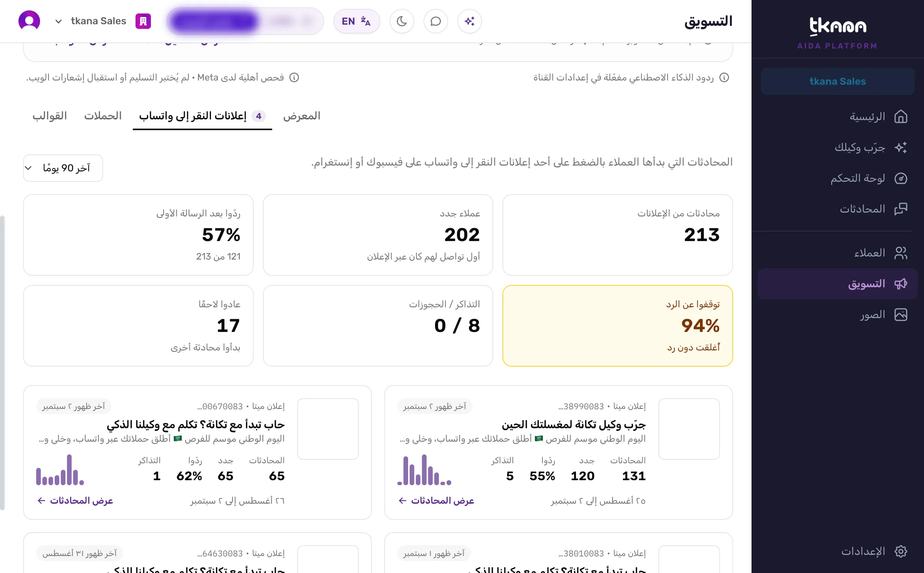The width and height of the screenshot is (924, 573).
Task: Open العملاء customers in sidebar
Action: pos(838,253)
